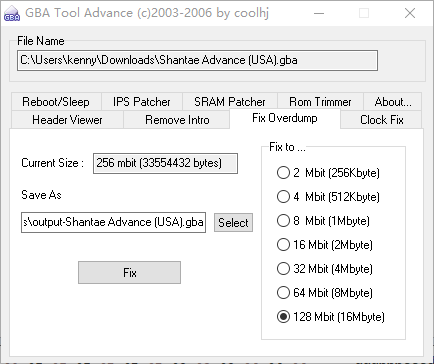
Task: Click the Fix button
Action: (x=129, y=273)
